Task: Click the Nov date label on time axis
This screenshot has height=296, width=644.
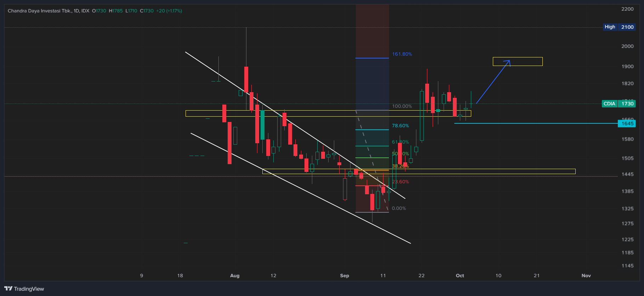Action: coord(586,275)
